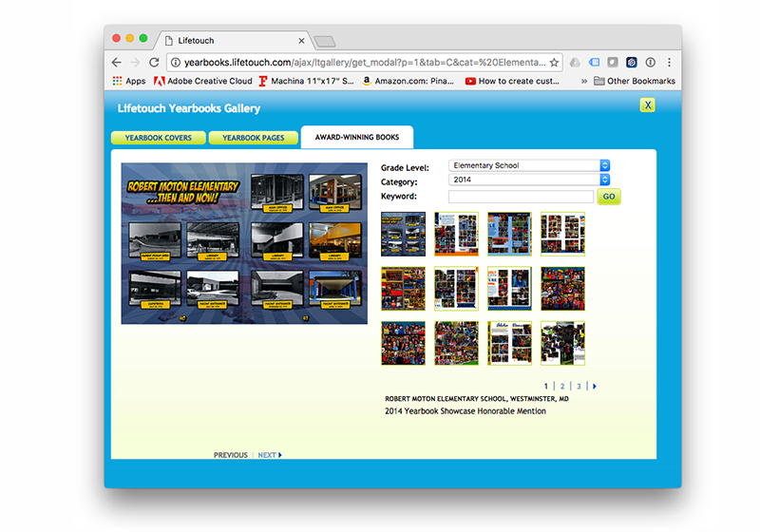
Task: Click the URL in the address bar
Action: point(365,63)
